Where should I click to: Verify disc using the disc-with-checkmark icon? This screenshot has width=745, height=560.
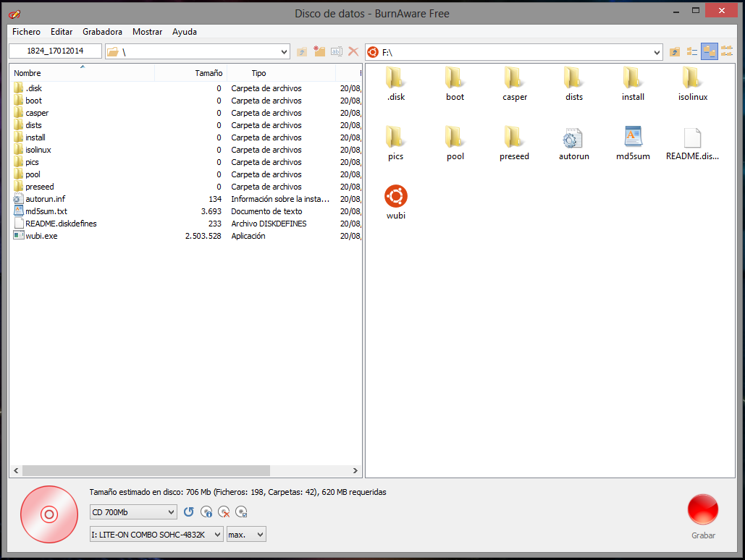point(241,512)
